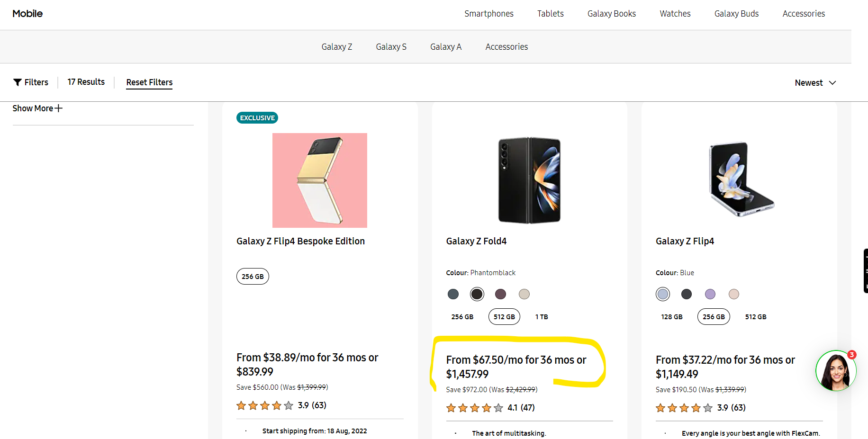Select 1 TB storage for Galaxy Z Fold4
Viewport: 868px width, 439px height.
[x=542, y=317]
